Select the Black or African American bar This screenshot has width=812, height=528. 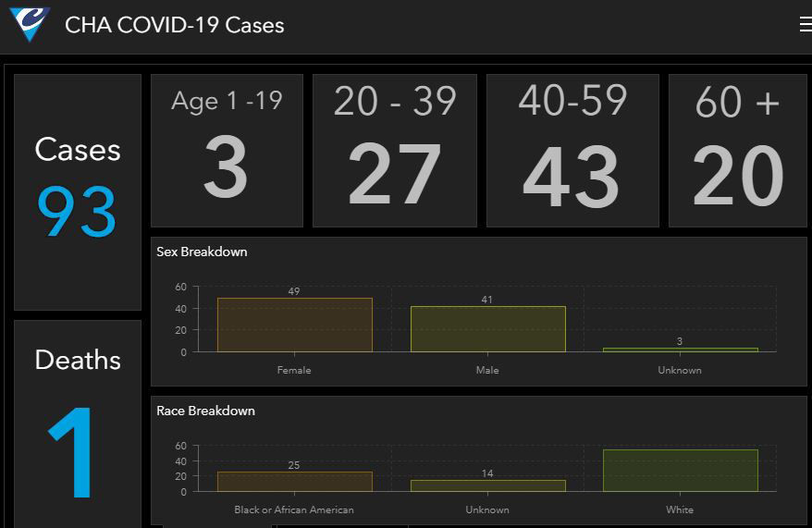pos(294,482)
